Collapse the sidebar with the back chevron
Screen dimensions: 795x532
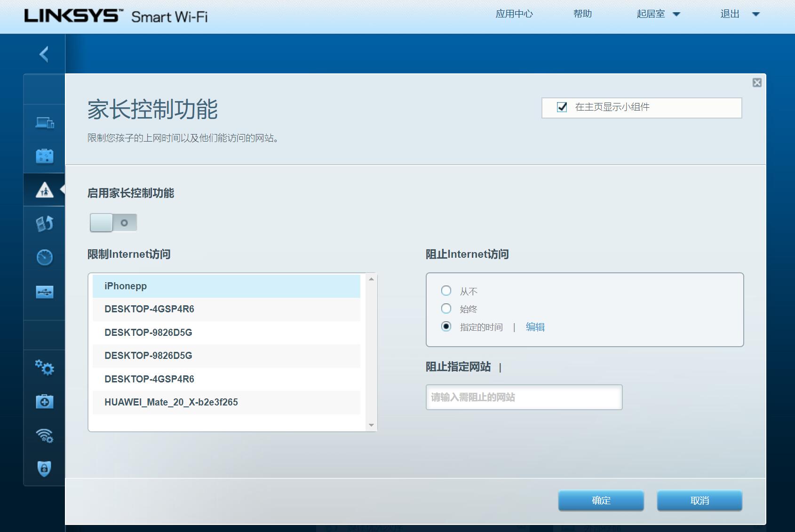click(x=44, y=54)
